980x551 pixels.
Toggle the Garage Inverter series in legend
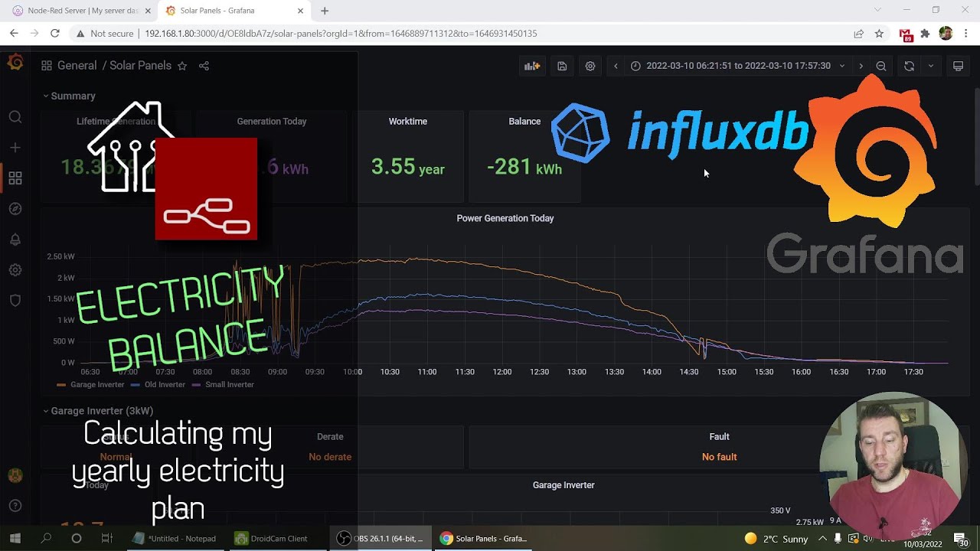(x=96, y=385)
